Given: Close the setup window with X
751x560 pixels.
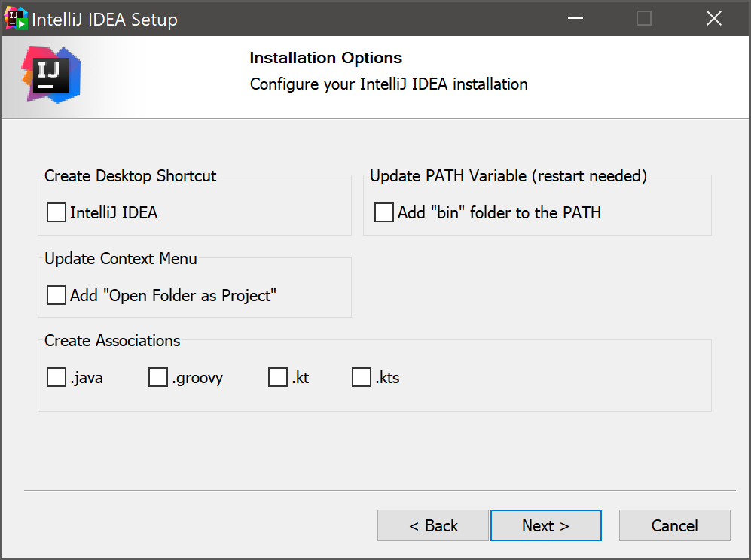Looking at the screenshot, I should 713,19.
